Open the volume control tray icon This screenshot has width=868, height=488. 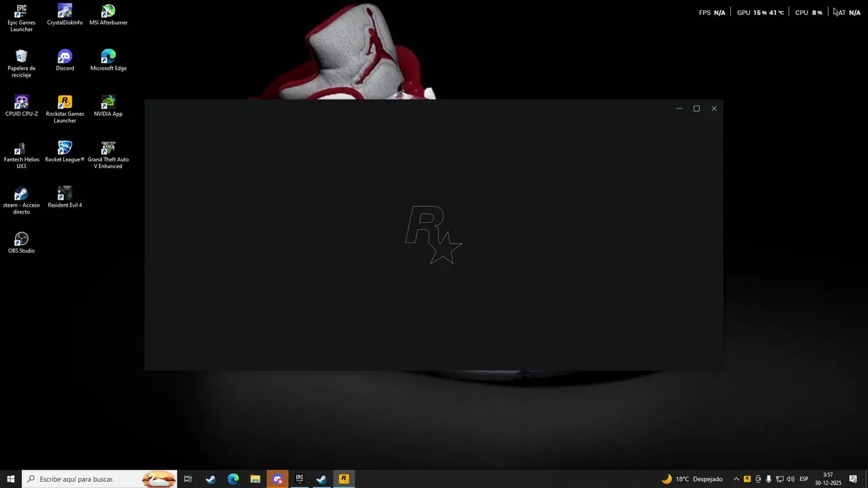(791, 479)
